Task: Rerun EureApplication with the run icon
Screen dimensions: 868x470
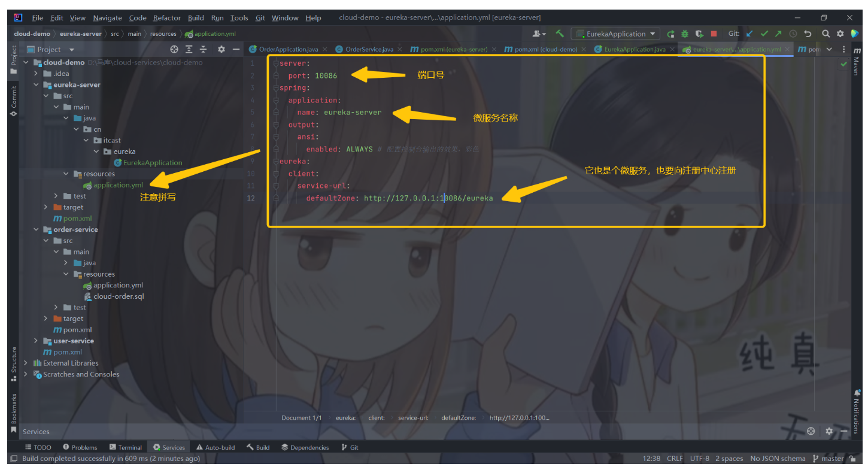Action: pos(671,34)
